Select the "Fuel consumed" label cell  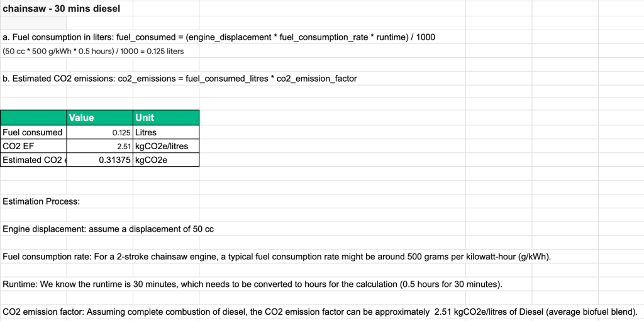[x=33, y=132]
